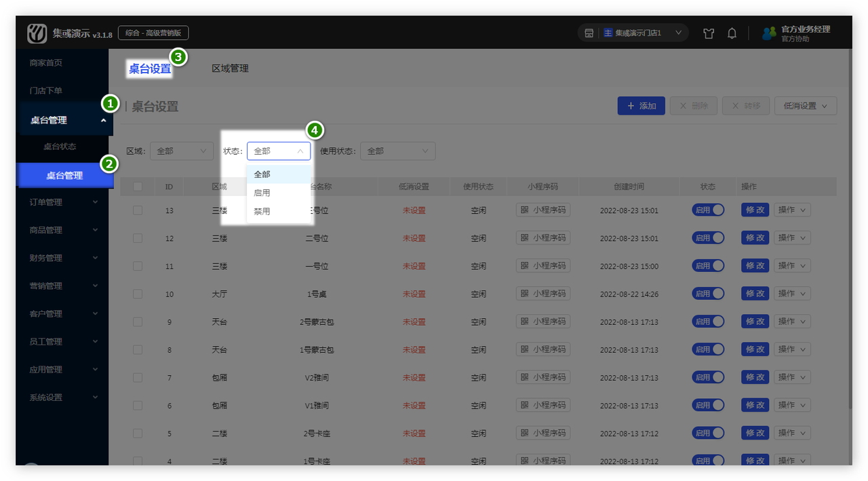The width and height of the screenshot is (868, 481).
Task: Open 小程序码 QR button for ID 10 row
Action: 542,294
